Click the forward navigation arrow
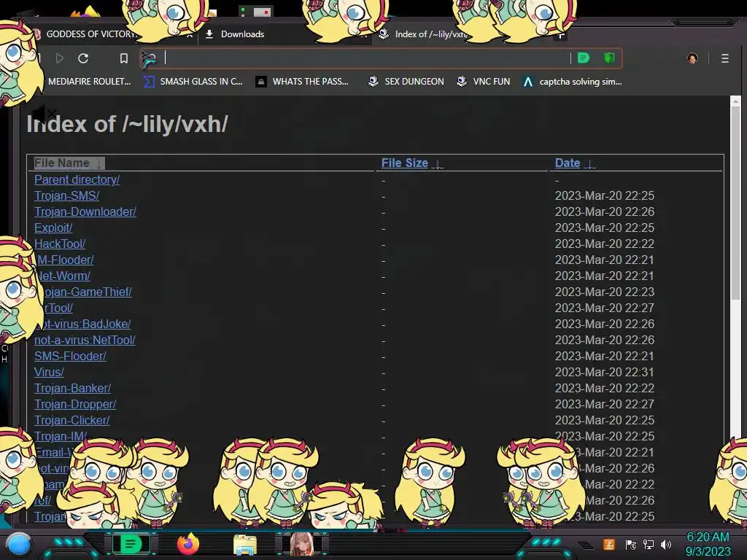747x560 pixels. (60, 58)
